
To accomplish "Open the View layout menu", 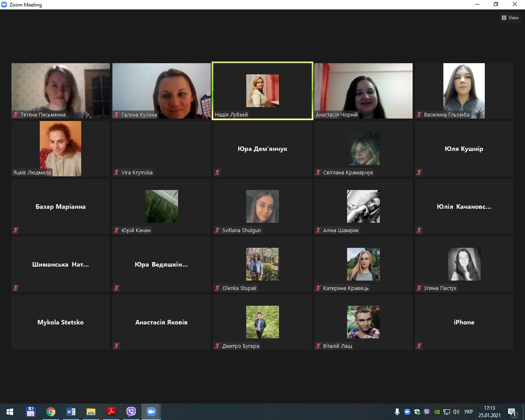I will [510, 18].
